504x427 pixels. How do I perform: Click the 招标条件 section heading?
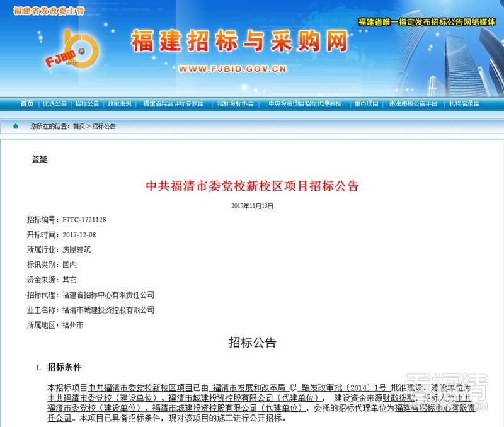(x=64, y=367)
